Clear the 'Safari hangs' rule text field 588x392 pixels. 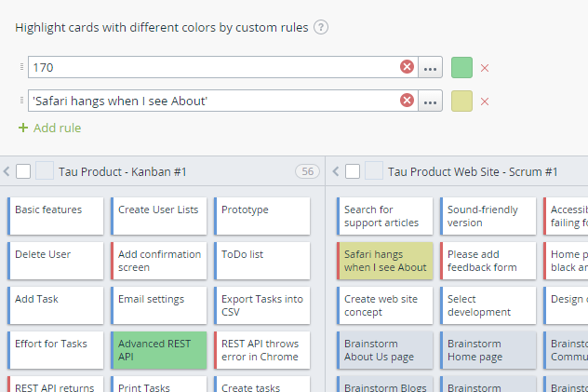407,101
